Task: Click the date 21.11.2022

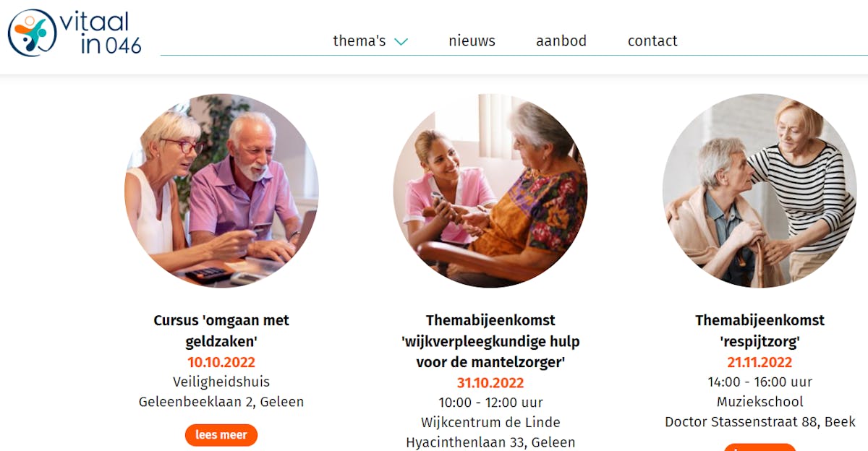Action: (759, 362)
